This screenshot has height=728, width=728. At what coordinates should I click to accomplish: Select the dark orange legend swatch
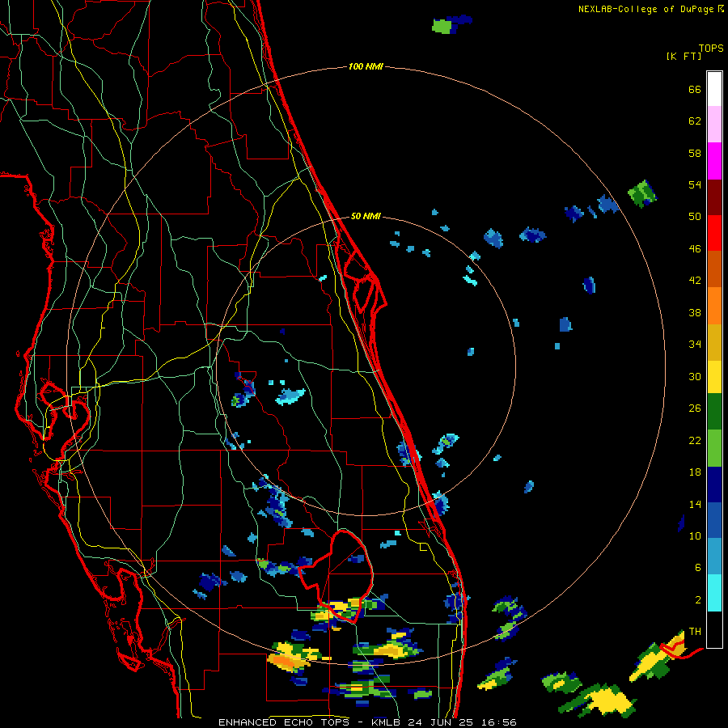tap(714, 269)
